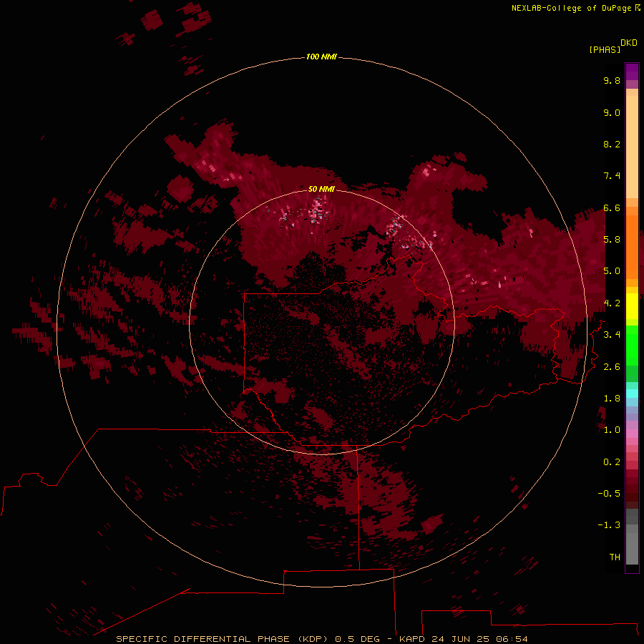This screenshot has height=644, width=644.
Task: Click the 0.5 DEG elevation text
Action: (357, 639)
